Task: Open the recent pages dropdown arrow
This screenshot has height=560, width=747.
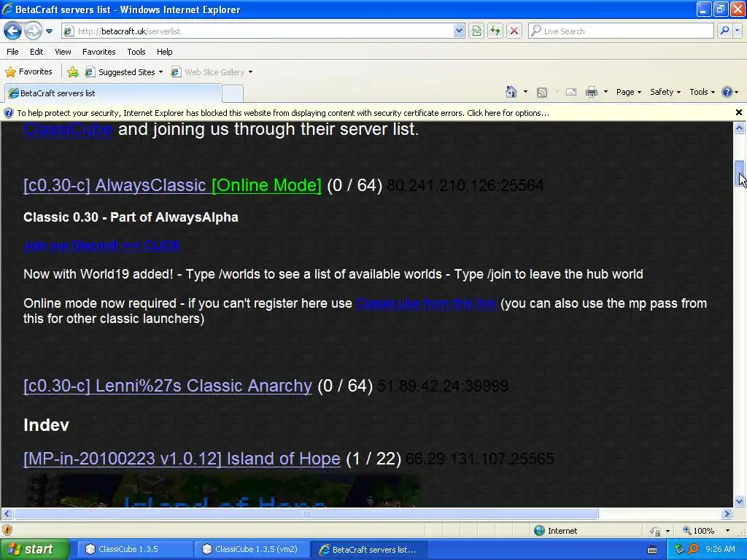Action: pos(49,31)
